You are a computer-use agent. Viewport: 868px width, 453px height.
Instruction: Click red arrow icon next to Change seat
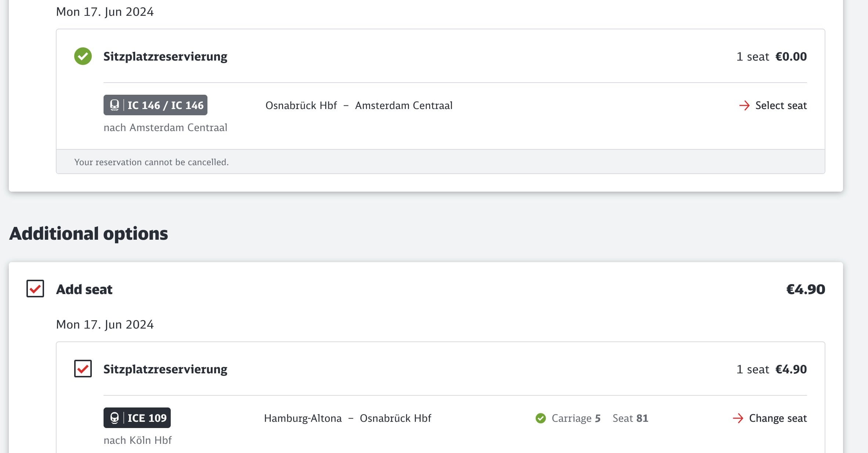738,418
